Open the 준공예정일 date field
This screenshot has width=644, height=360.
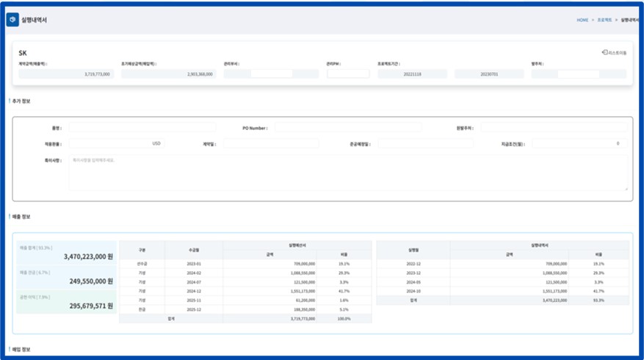[x=425, y=144]
